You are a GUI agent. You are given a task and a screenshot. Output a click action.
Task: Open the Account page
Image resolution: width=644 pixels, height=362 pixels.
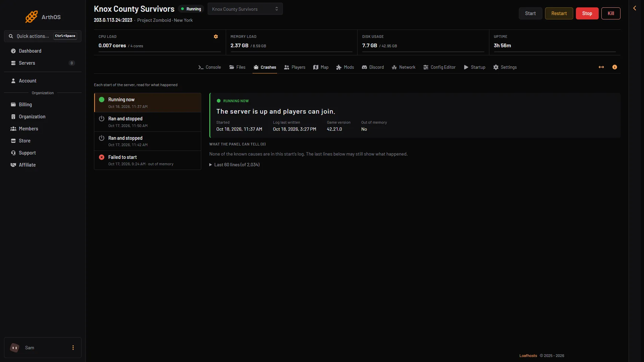pos(43,81)
